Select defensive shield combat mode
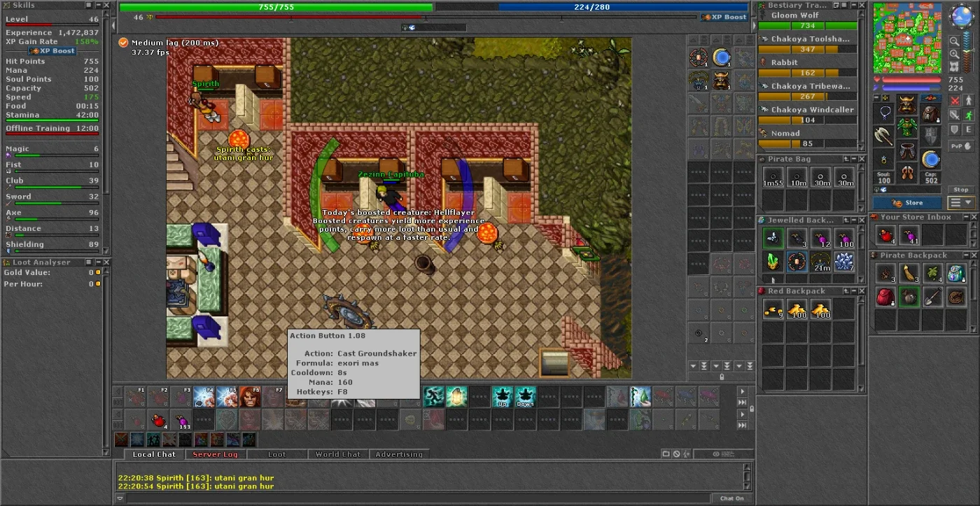Screen dimensions: 980x506 (x=955, y=129)
